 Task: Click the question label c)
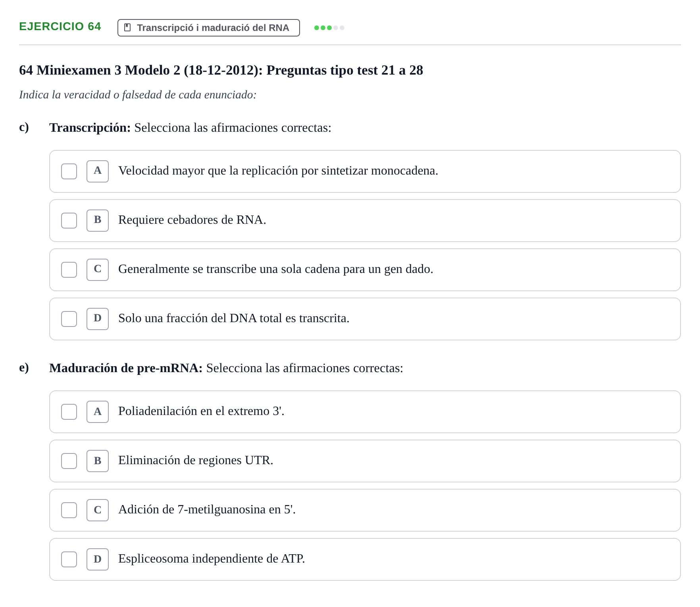coord(24,127)
